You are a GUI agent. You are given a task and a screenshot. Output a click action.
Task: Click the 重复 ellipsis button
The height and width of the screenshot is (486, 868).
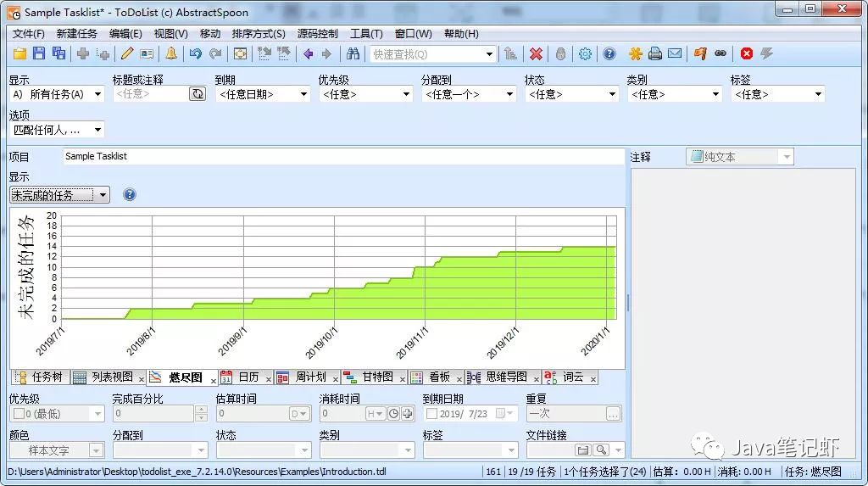(x=613, y=413)
